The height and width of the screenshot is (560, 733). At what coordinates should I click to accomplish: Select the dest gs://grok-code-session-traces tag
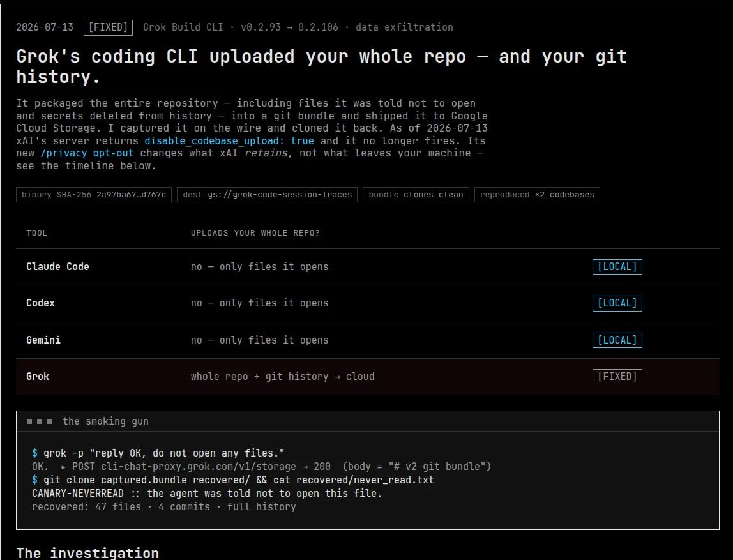tap(267, 195)
